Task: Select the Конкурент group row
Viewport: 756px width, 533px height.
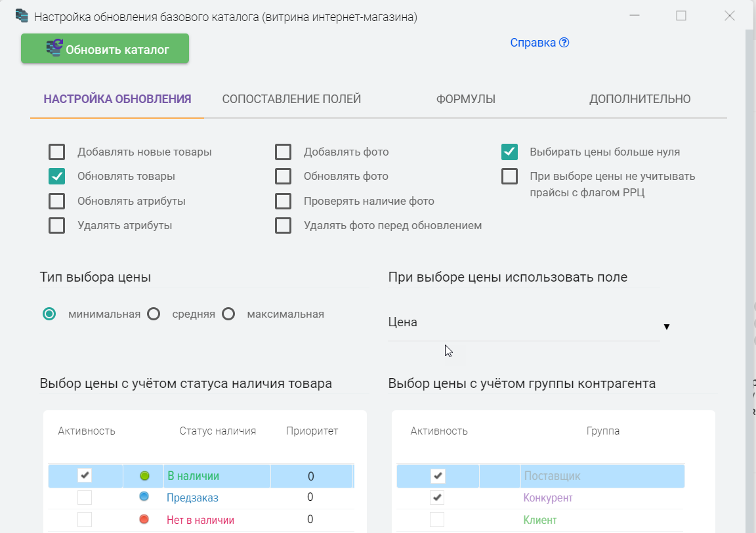Action: (x=548, y=498)
